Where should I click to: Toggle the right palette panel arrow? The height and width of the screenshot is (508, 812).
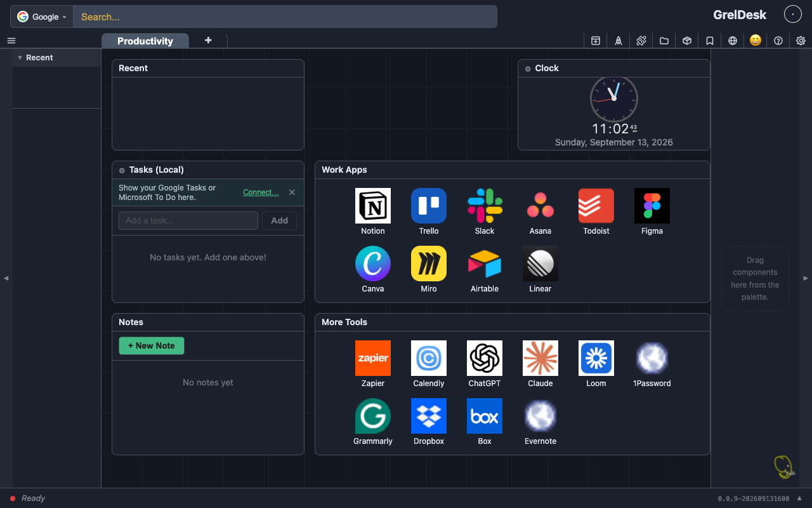click(806, 278)
